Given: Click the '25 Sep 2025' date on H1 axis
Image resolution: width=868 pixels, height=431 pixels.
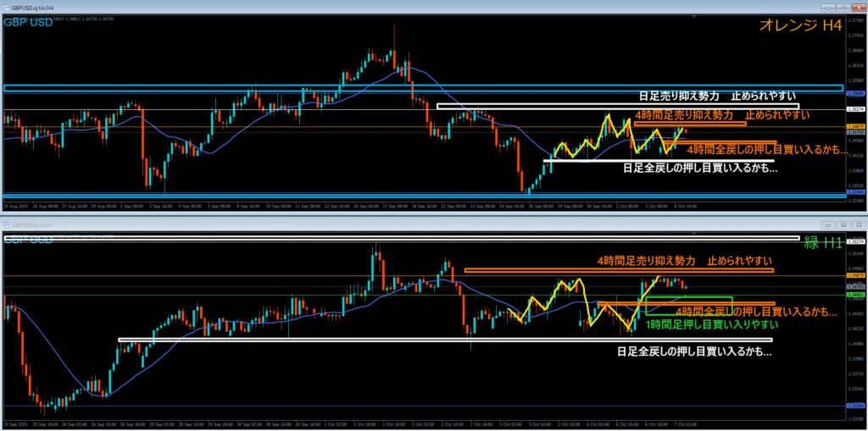Looking at the screenshot, I should tap(14, 424).
